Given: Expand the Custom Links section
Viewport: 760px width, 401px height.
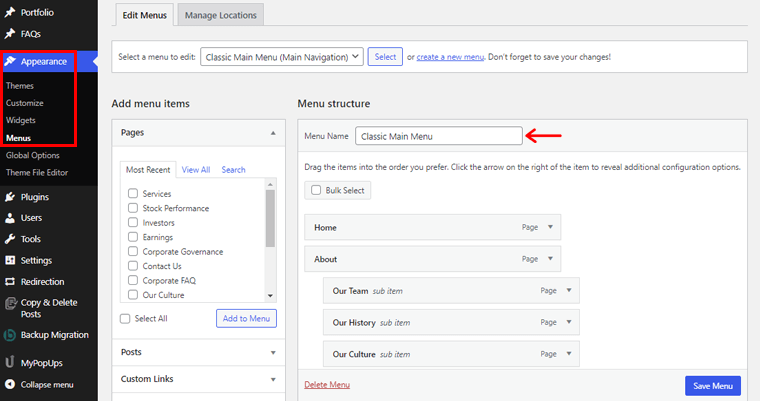Looking at the screenshot, I should 272,379.
